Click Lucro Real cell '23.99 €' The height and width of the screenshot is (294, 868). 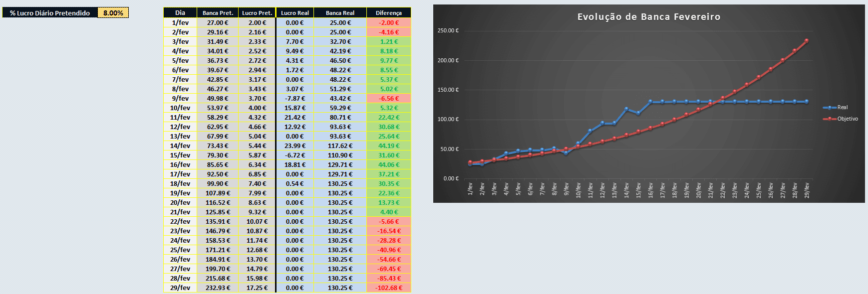click(295, 146)
